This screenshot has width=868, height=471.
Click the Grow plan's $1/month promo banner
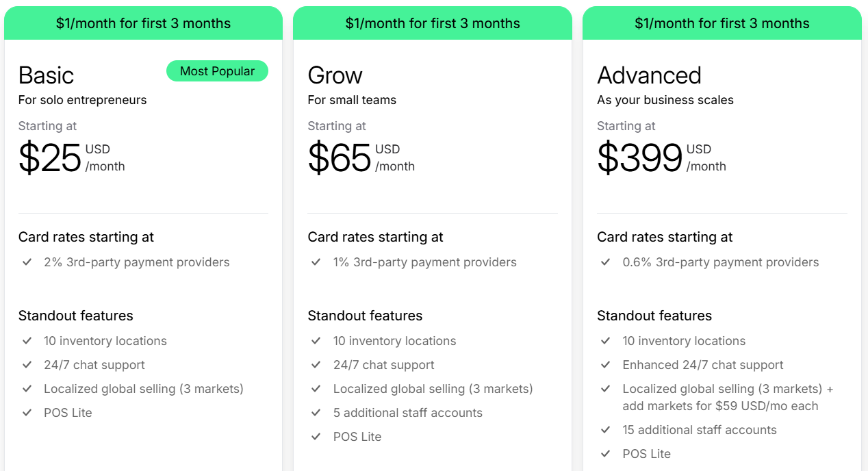tap(433, 23)
